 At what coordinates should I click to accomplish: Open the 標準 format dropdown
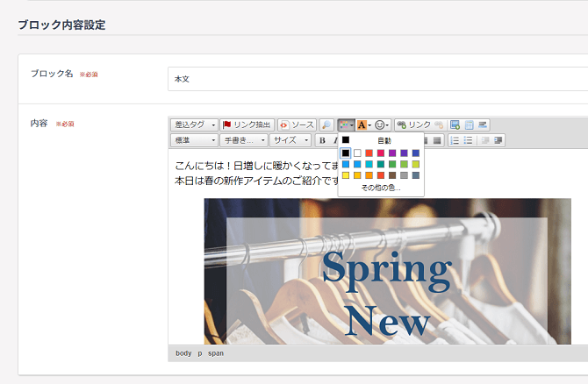pos(194,140)
